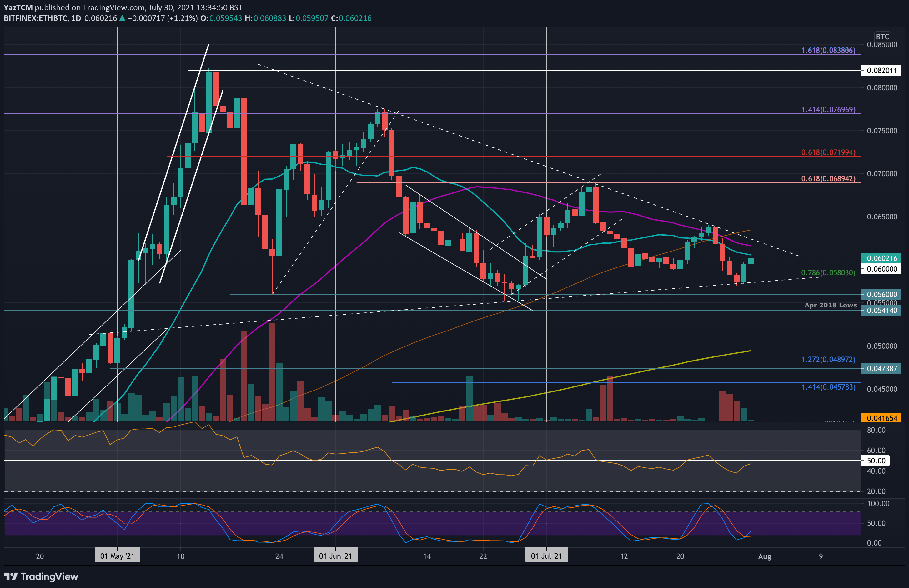This screenshot has width=909, height=588.
Task: Click the current price tag 0.060216
Action: pyautogui.click(x=881, y=258)
